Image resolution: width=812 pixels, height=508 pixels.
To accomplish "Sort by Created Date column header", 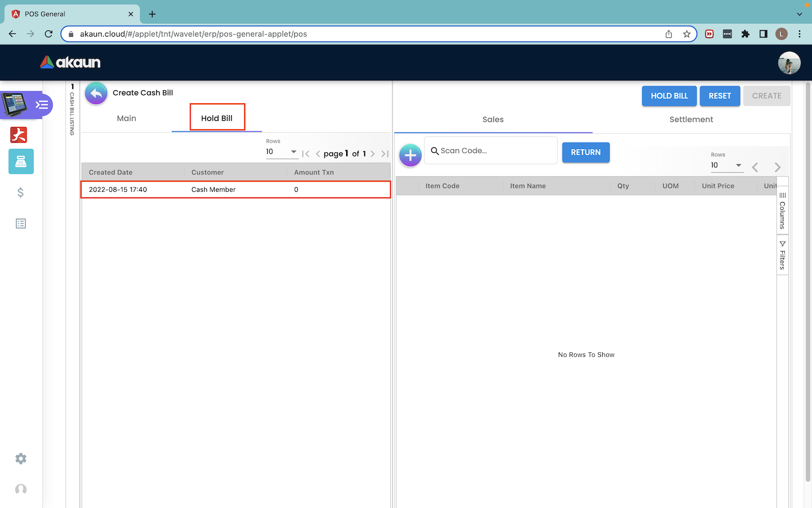I will [x=111, y=173].
